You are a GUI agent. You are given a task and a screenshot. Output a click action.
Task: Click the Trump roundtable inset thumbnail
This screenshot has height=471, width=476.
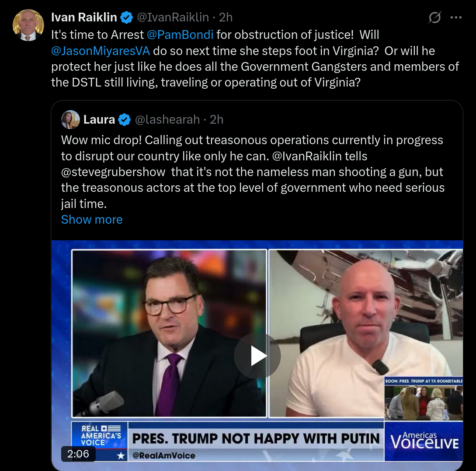[424, 399]
